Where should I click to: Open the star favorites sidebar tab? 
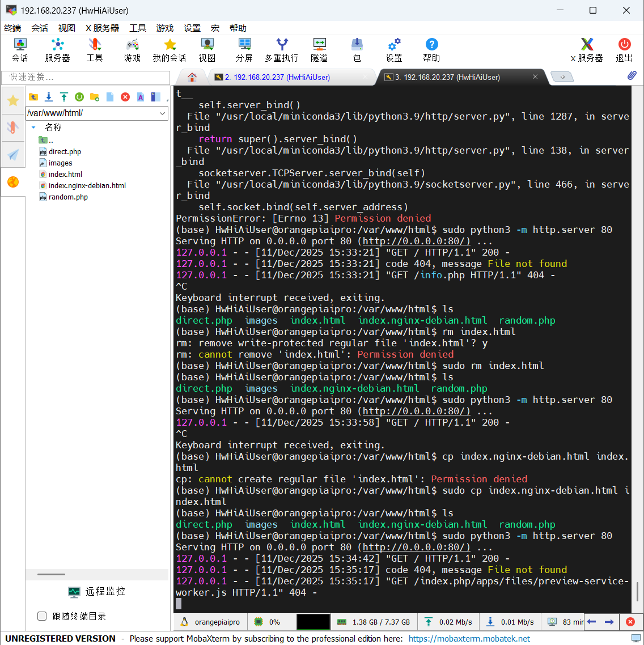coord(13,100)
